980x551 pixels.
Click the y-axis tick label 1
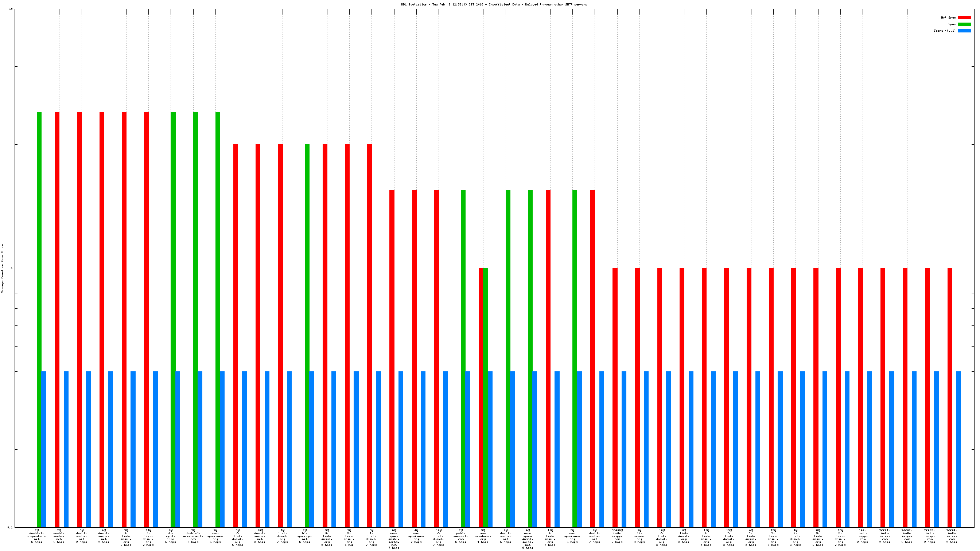click(11, 268)
